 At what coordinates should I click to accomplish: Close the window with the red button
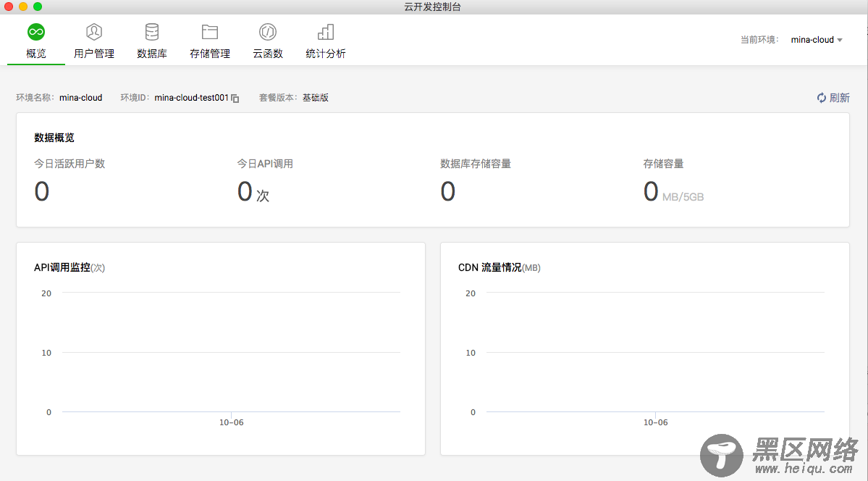point(9,7)
